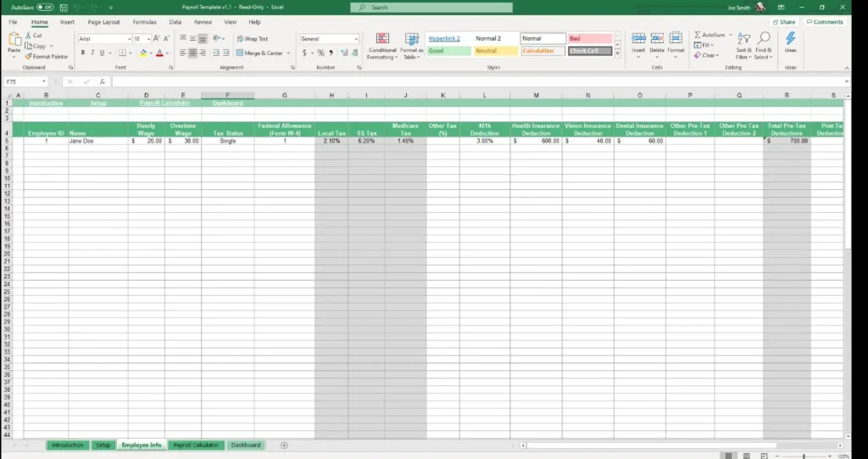
Task: Apply comma style format
Action: pyautogui.click(x=331, y=53)
